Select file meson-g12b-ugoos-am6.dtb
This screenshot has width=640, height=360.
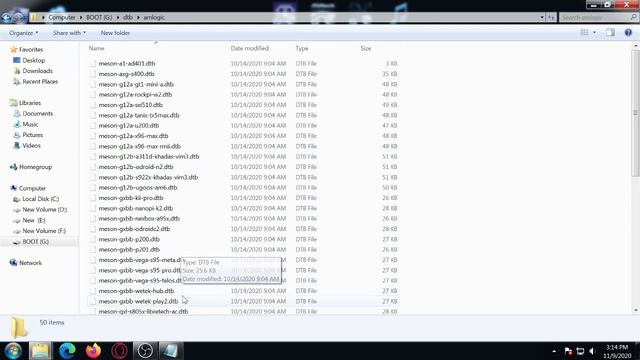click(138, 187)
